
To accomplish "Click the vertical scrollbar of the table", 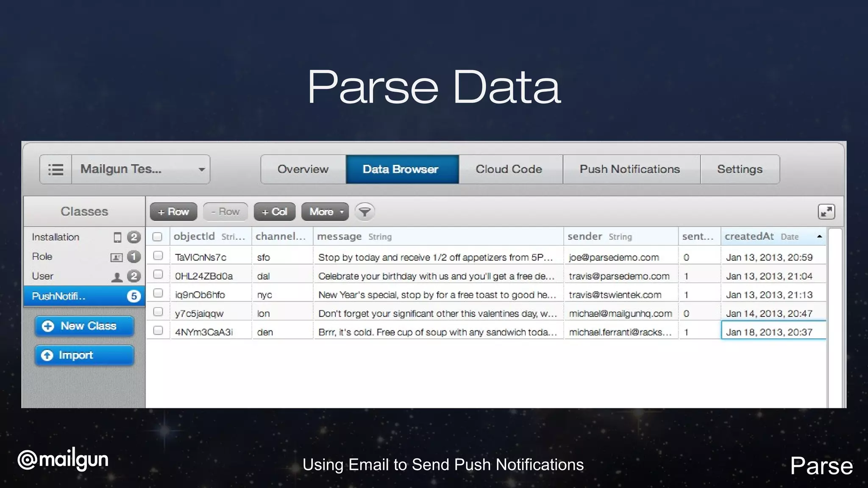I will pyautogui.click(x=835, y=318).
